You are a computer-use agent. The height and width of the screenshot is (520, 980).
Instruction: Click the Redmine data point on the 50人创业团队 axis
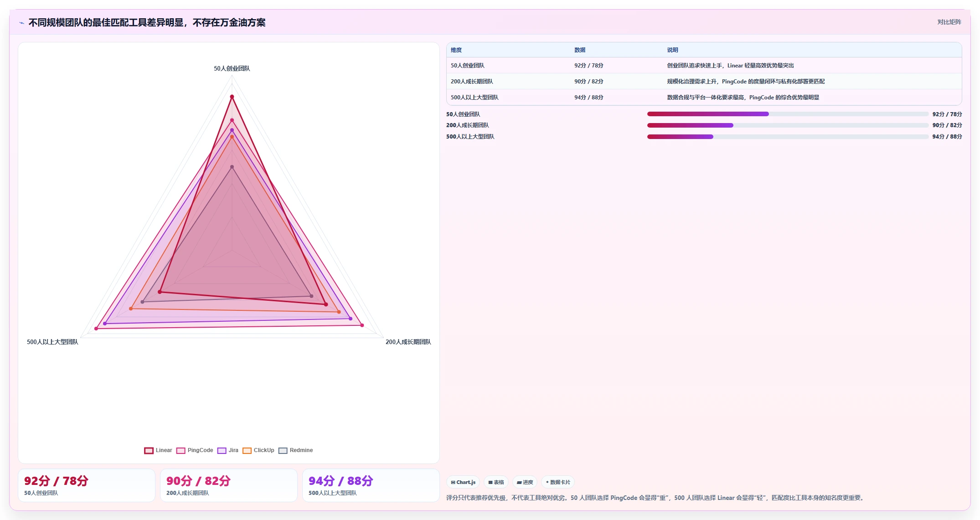pos(232,167)
